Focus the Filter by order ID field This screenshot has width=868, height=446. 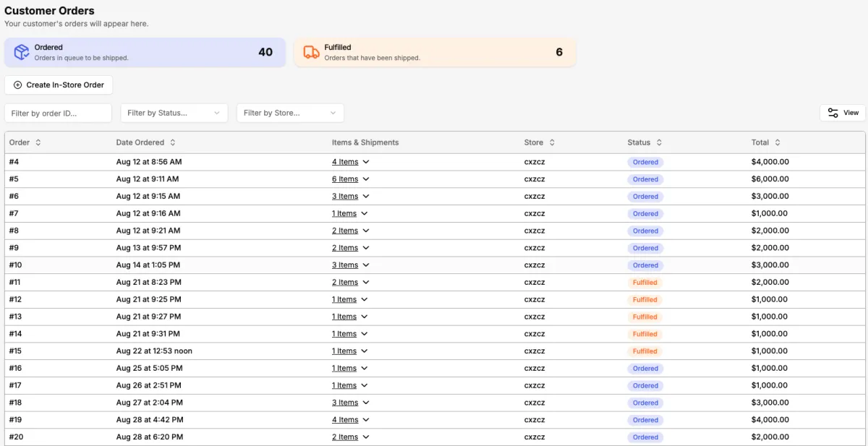[x=58, y=113]
